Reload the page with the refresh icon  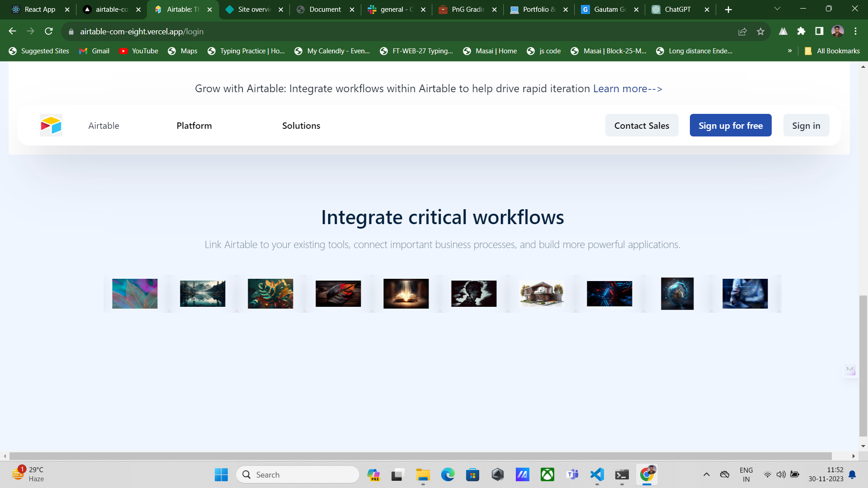click(49, 31)
